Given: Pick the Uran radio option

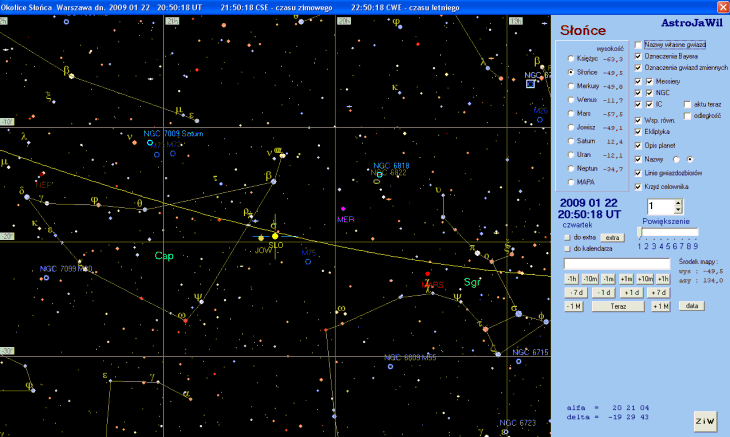Looking at the screenshot, I should click(x=571, y=155).
